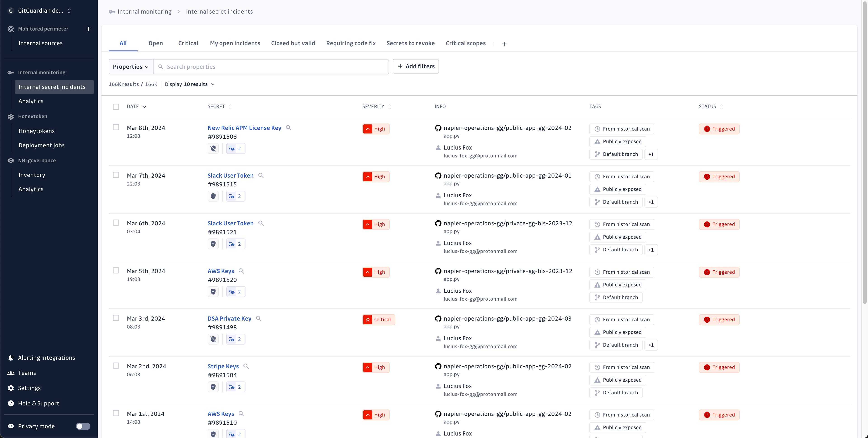This screenshot has width=868, height=438.
Task: Click the Search properties input field
Action: [x=271, y=67]
